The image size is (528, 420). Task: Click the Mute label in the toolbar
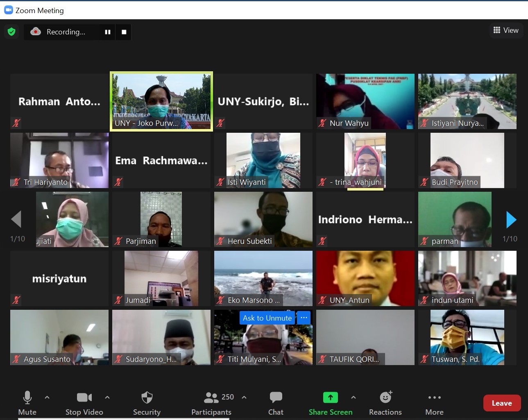pos(27,412)
